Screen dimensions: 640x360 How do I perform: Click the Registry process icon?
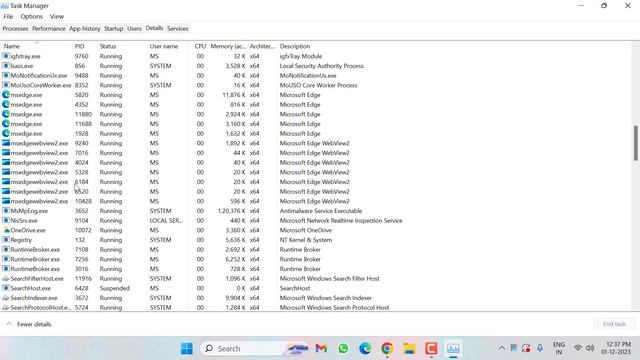pyautogui.click(x=6, y=240)
